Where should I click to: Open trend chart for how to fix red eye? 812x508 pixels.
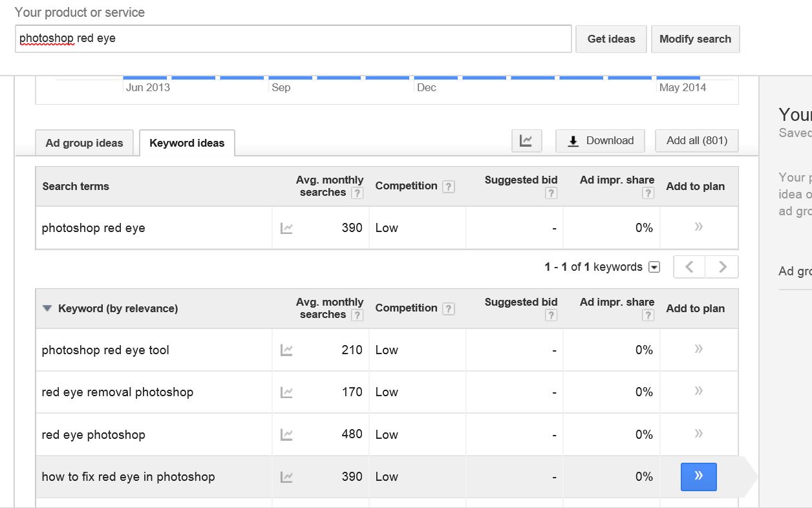286,477
